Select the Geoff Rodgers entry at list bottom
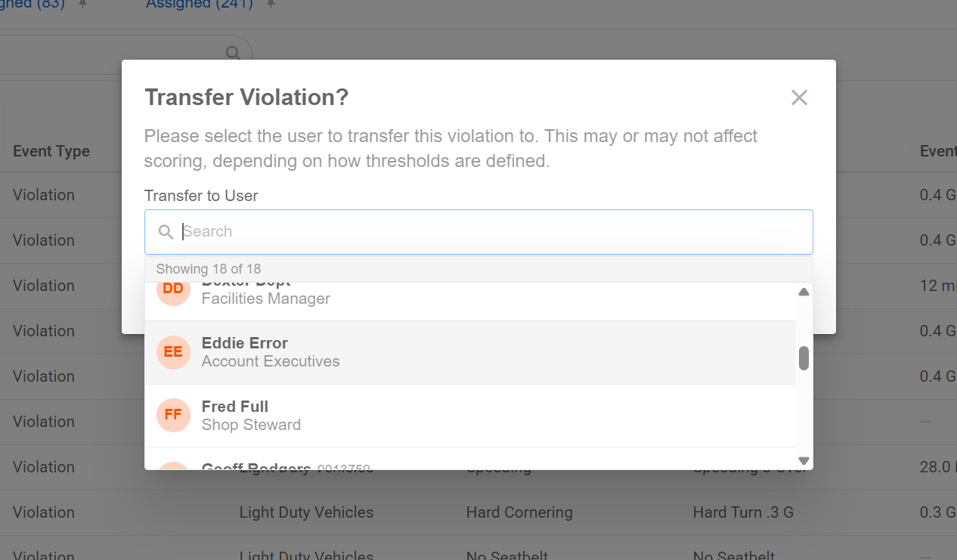Viewport: 957px width, 560px height. tap(469, 459)
